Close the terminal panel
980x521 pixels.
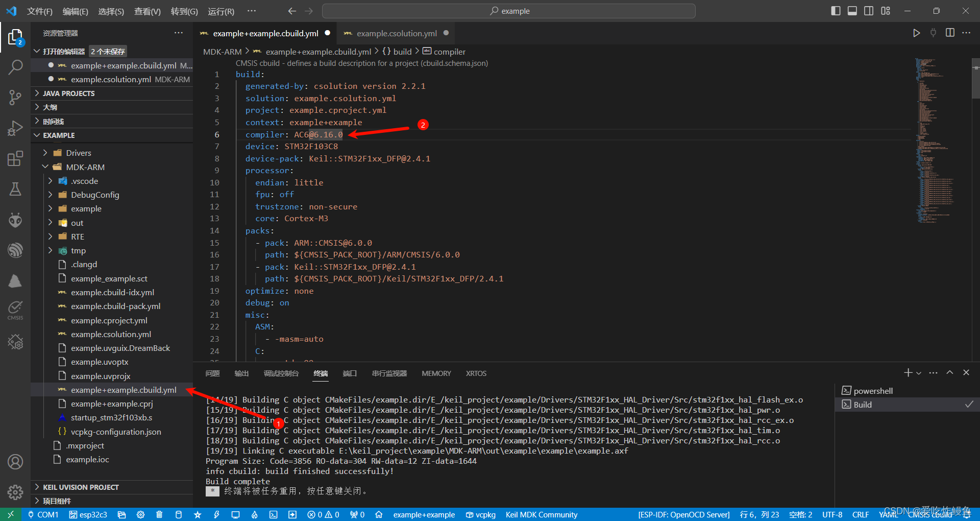(966, 373)
